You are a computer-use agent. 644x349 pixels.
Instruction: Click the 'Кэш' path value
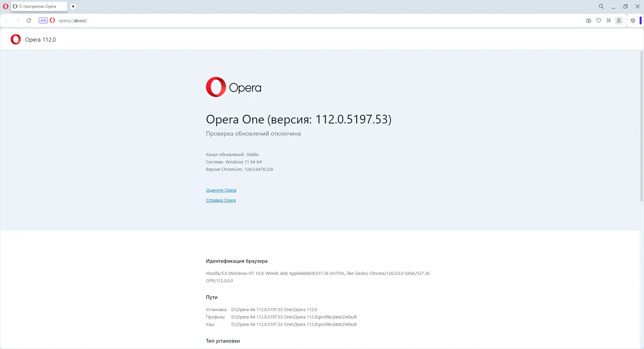coord(294,325)
